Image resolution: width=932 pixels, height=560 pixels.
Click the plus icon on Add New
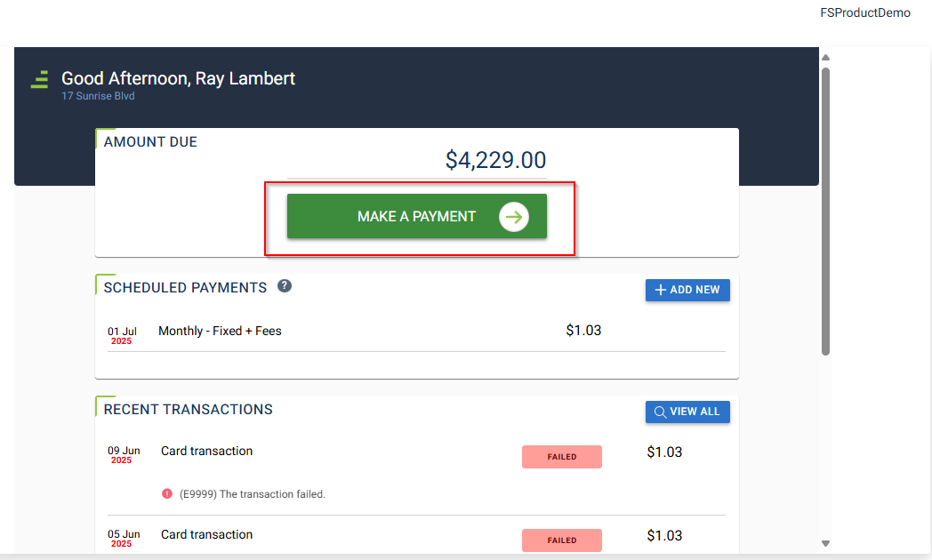click(660, 291)
